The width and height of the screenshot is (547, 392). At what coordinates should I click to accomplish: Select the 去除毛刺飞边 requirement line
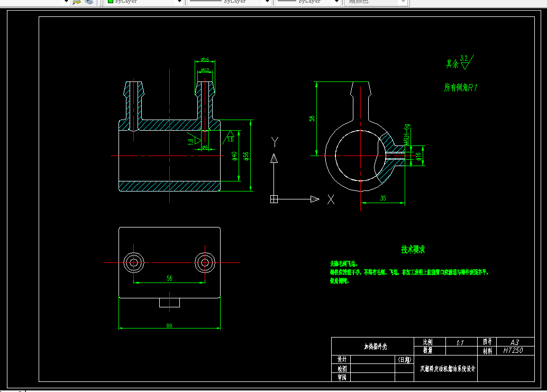pos(344,263)
